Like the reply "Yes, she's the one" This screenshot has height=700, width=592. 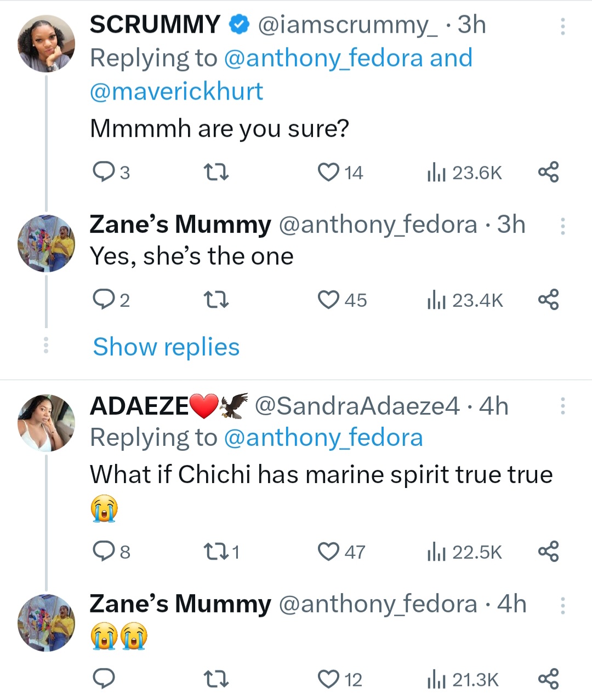329,299
